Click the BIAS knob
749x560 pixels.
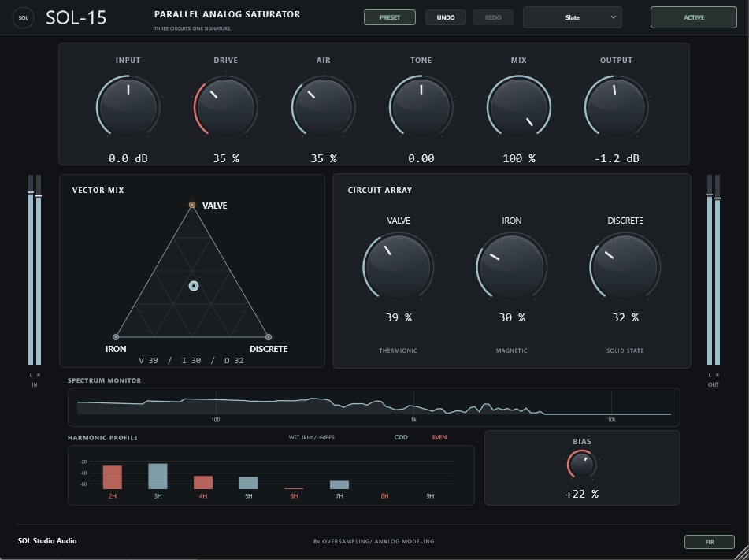582,465
